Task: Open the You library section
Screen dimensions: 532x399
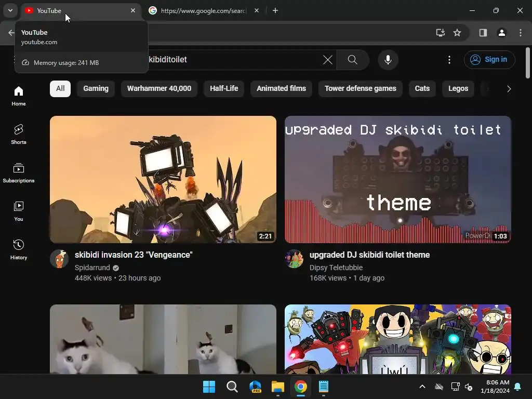Action: (x=18, y=211)
